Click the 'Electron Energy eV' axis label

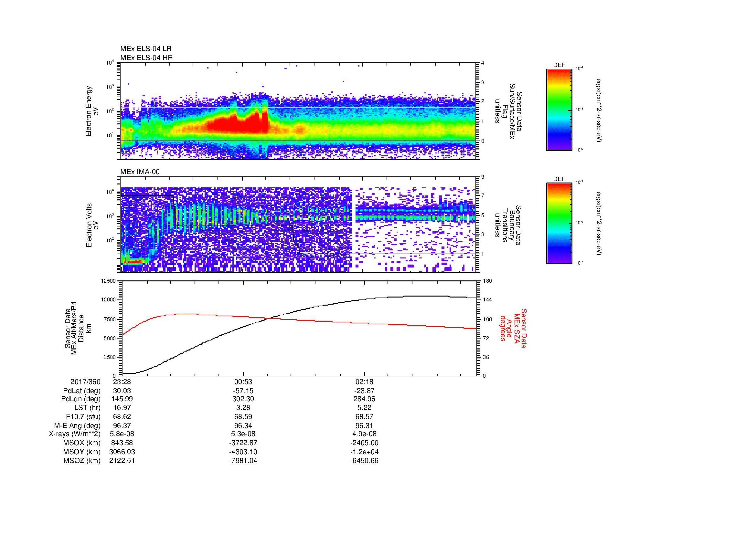92,111
